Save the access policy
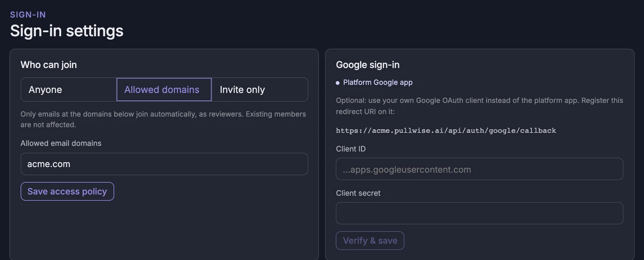The height and width of the screenshot is (260, 644). pos(67,191)
